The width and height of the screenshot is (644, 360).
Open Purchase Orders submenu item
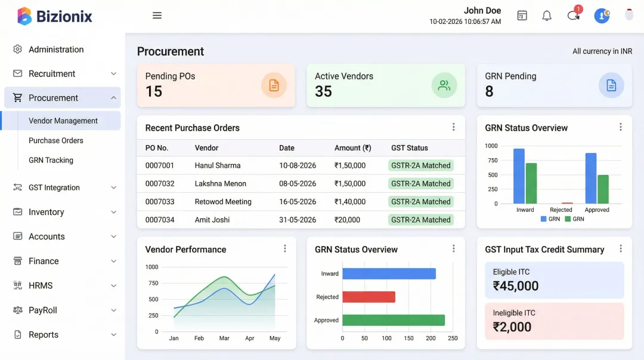(x=56, y=140)
